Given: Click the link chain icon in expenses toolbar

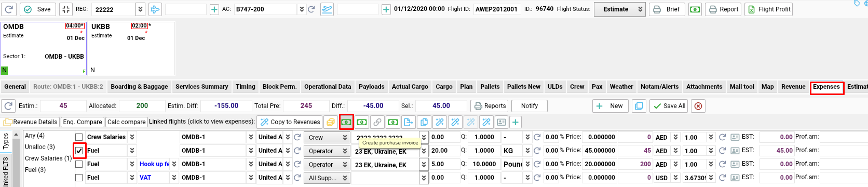Looking at the screenshot, I should pos(377,122).
